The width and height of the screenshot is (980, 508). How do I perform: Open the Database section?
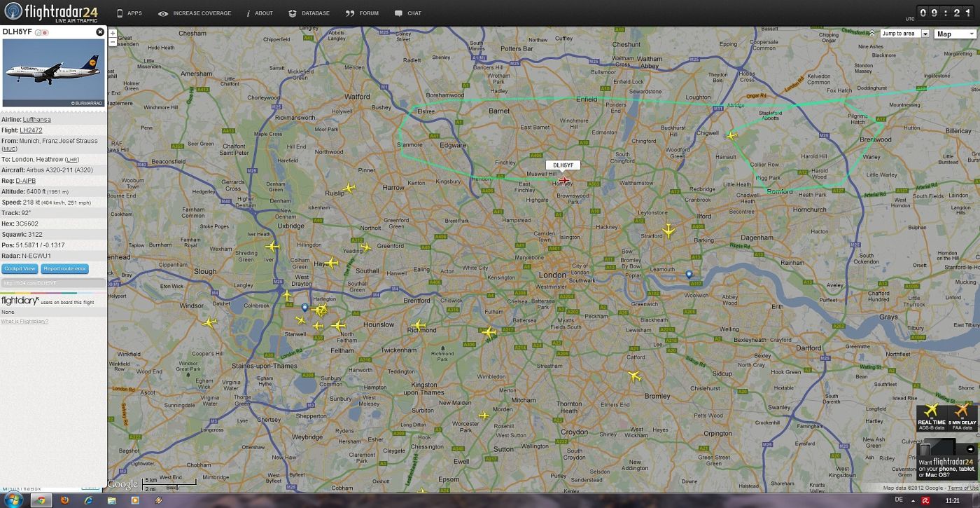(x=309, y=13)
